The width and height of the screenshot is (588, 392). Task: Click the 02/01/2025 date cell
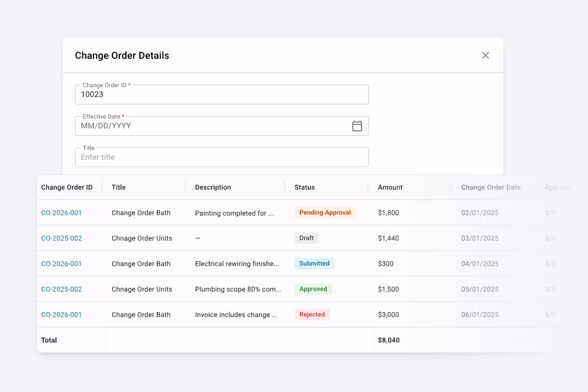480,213
